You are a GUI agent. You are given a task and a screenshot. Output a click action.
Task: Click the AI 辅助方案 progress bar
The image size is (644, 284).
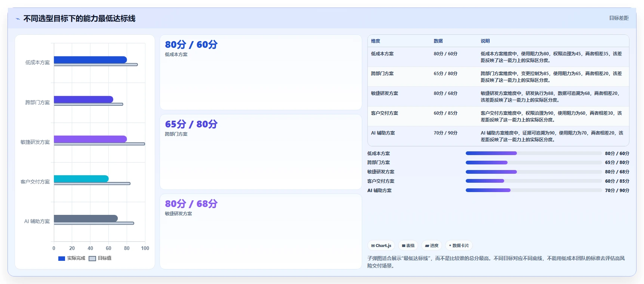[x=534, y=190]
